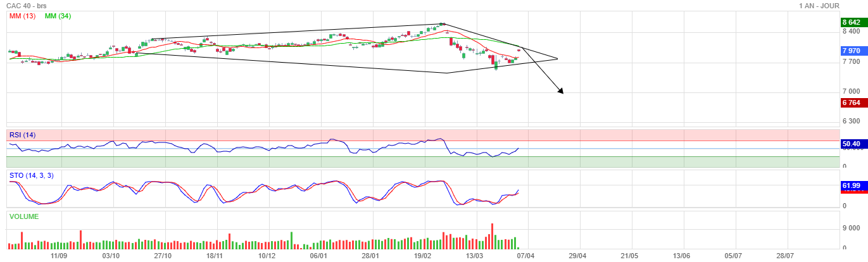The width and height of the screenshot is (868, 262).
Task: Click the 28/07 date on the time axis
Action: pos(784,256)
